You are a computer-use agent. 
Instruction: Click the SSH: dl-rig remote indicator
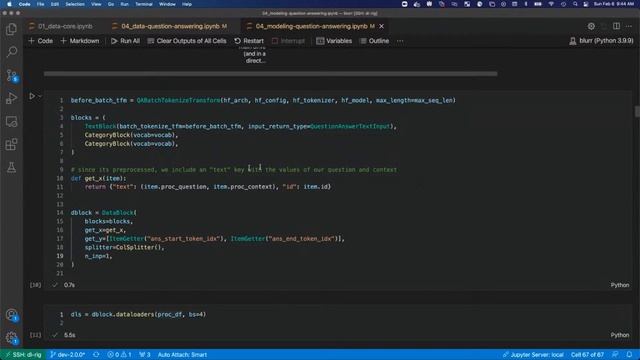23,355
